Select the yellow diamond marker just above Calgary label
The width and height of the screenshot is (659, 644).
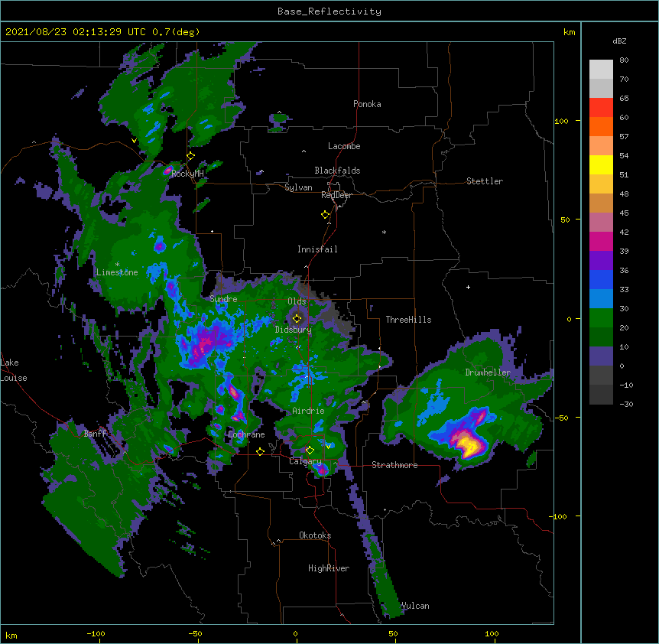[x=310, y=450]
